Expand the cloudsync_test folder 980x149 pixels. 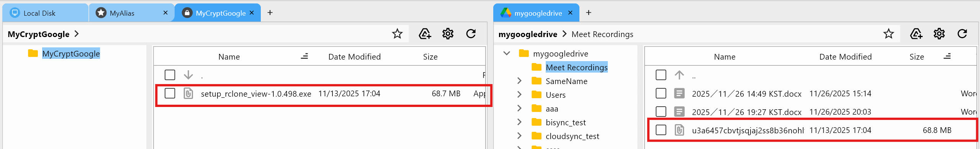tap(519, 136)
